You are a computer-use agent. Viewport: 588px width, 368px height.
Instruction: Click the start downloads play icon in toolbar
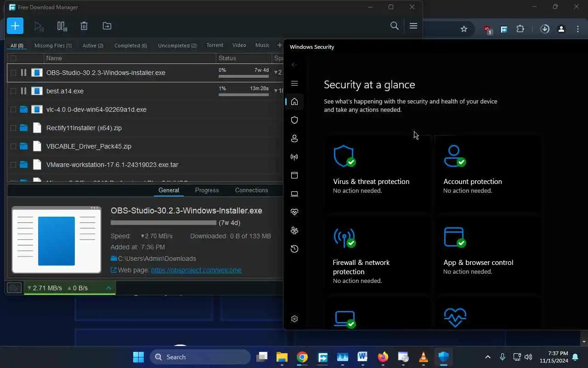(39, 26)
